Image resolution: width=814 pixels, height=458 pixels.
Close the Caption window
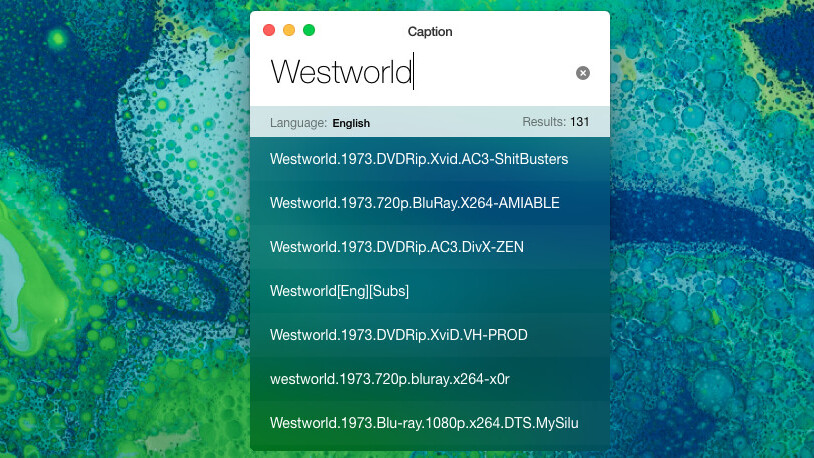click(x=269, y=30)
